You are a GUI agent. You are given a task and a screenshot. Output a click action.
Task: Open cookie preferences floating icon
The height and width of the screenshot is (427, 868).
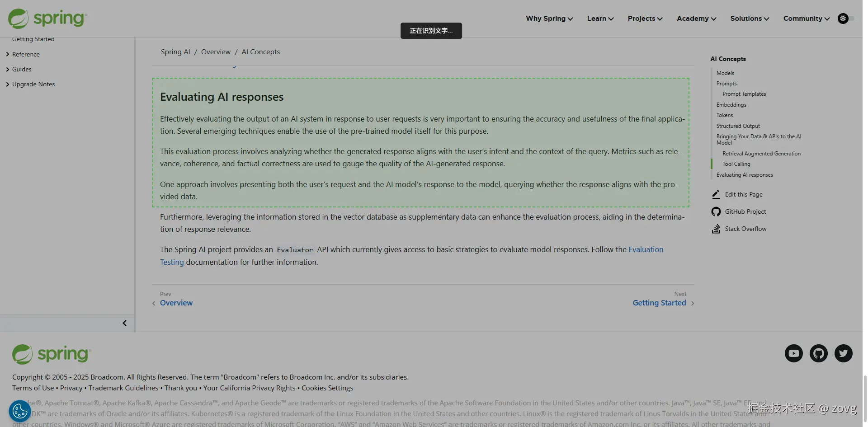tap(20, 411)
